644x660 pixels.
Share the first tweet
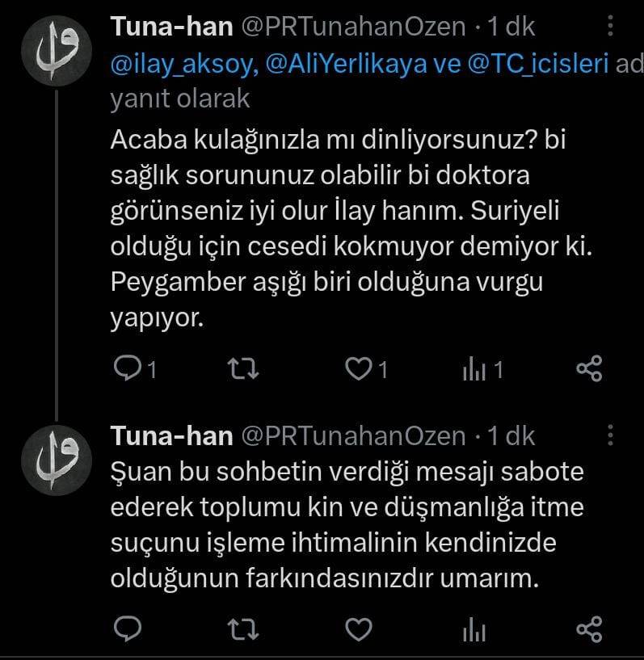tap(589, 369)
